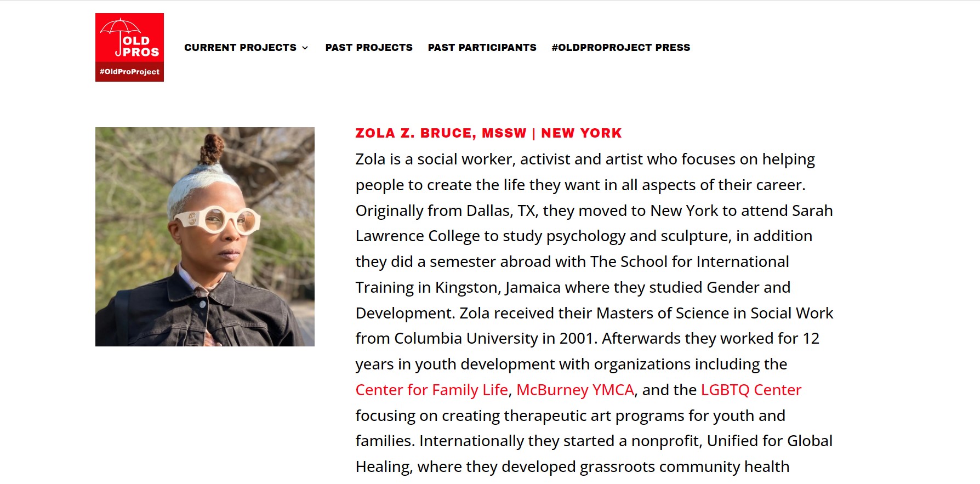The image size is (980, 484).
Task: Click the Unified for Global Healing text
Action: tap(770, 441)
